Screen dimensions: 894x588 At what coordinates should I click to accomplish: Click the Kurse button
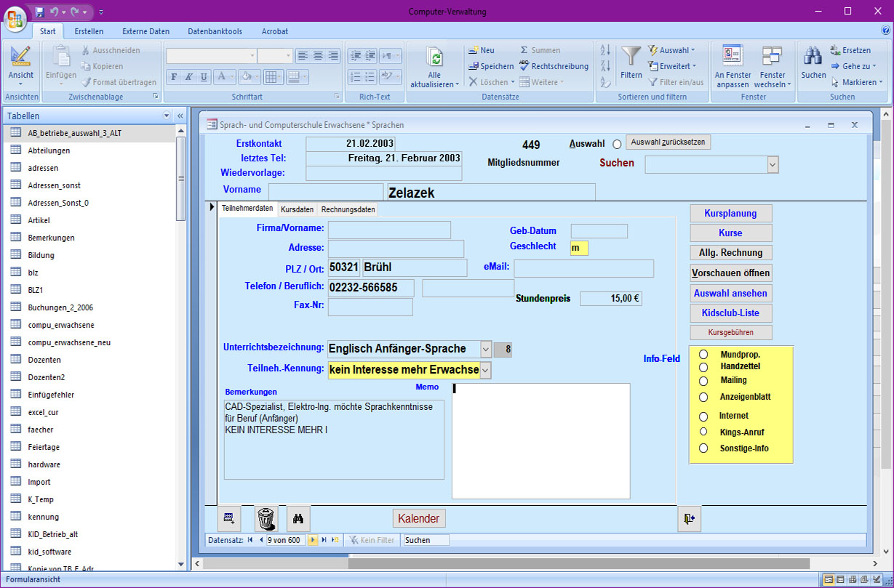point(730,233)
